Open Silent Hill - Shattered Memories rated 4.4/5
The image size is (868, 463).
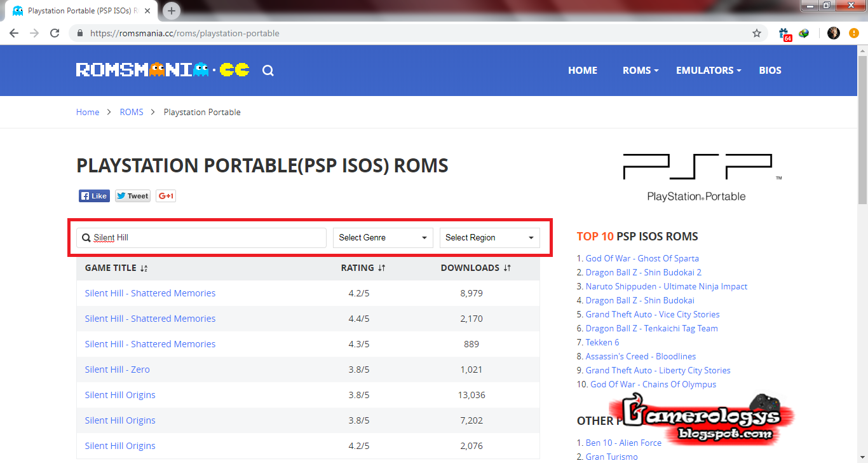point(150,319)
